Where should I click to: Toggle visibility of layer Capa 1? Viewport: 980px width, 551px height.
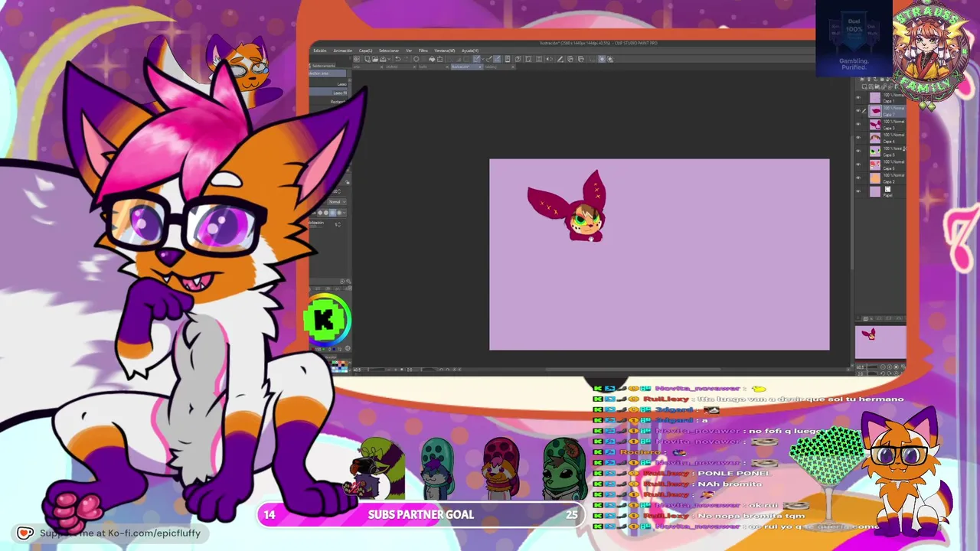857,98
